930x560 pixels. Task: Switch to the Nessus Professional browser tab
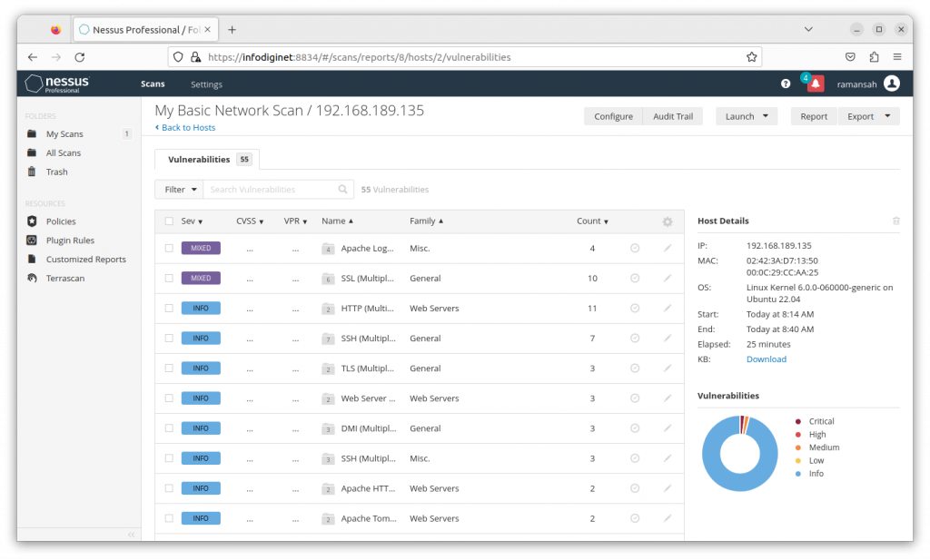(x=145, y=30)
